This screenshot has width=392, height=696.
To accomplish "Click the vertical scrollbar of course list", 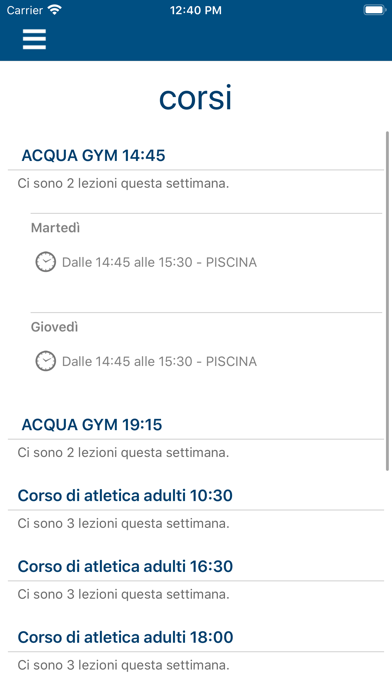I will point(388,301).
